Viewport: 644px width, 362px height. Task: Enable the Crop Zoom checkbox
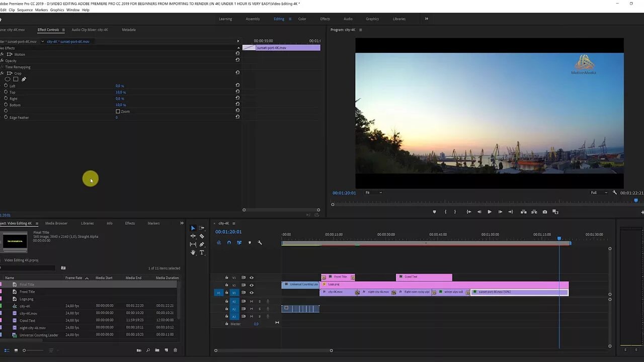pos(118,111)
